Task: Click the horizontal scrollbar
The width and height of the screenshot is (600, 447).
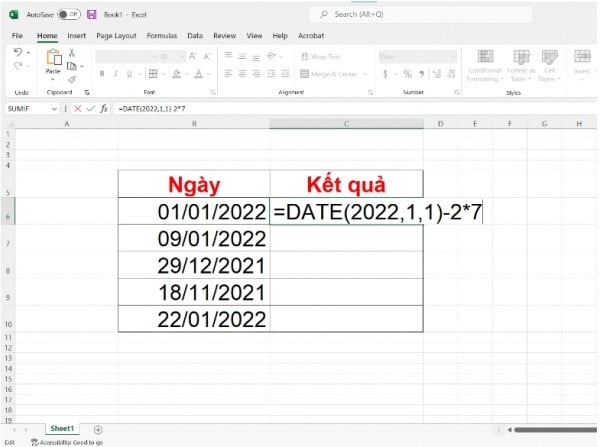Action: pyautogui.click(x=555, y=430)
